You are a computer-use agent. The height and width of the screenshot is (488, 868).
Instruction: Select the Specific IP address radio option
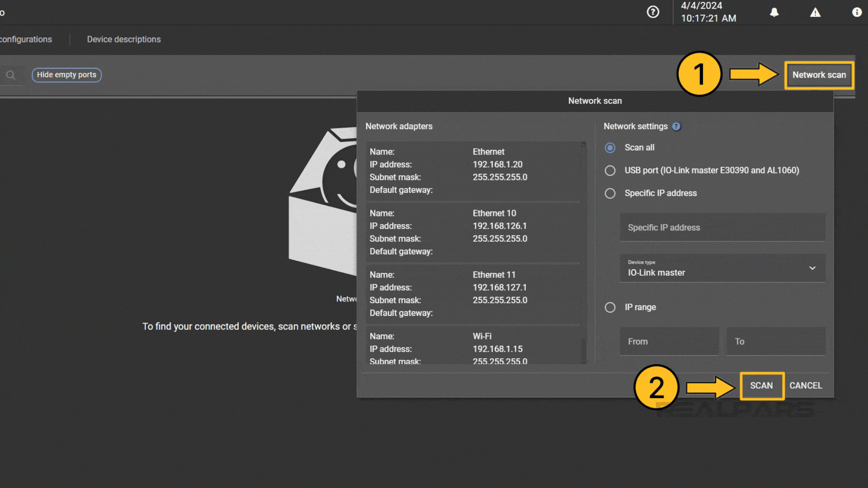(610, 193)
